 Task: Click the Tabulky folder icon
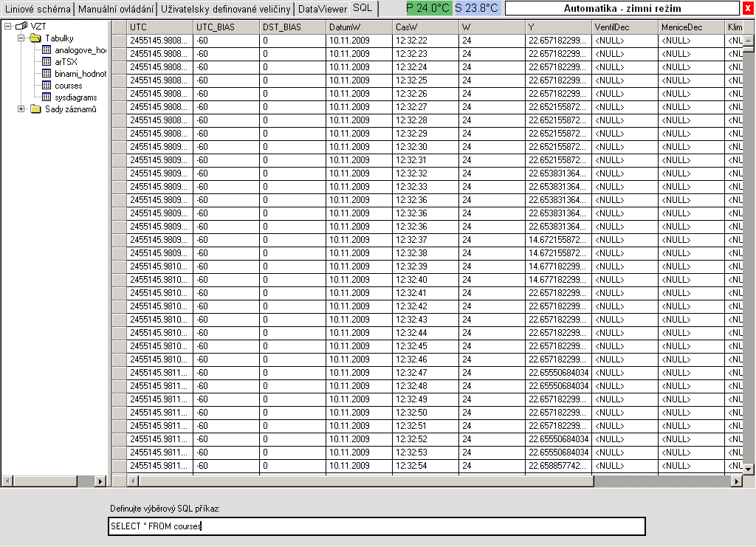click(35, 38)
